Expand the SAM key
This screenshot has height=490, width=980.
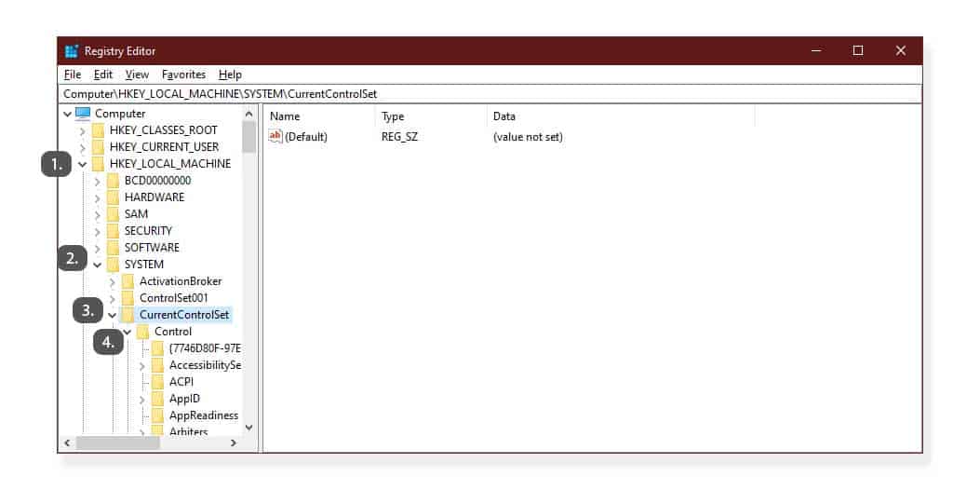tap(98, 214)
